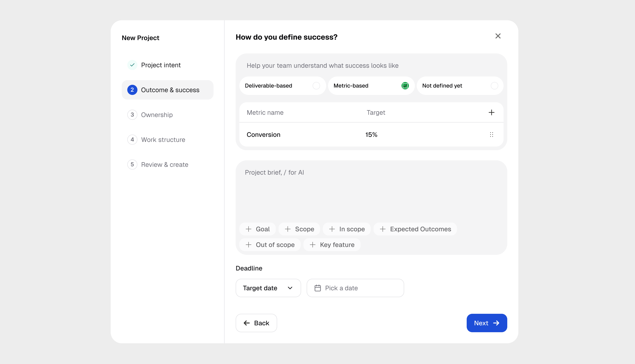The height and width of the screenshot is (364, 635).
Task: Add Expected Outcomes section chip
Action: (415, 229)
